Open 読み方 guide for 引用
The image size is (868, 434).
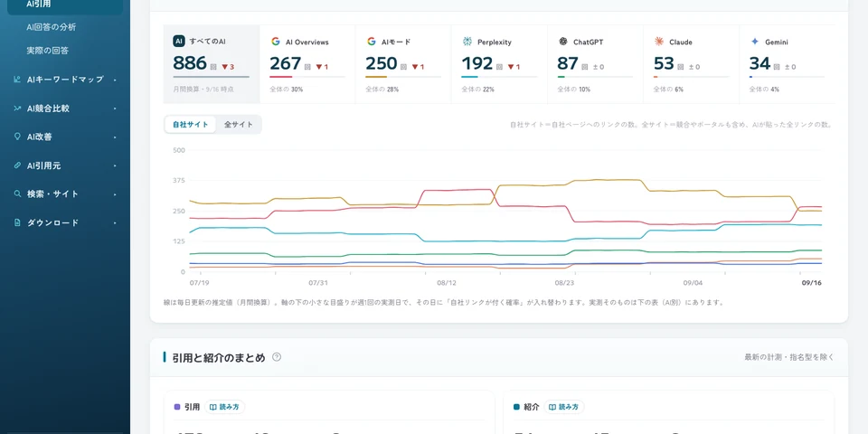(225, 407)
